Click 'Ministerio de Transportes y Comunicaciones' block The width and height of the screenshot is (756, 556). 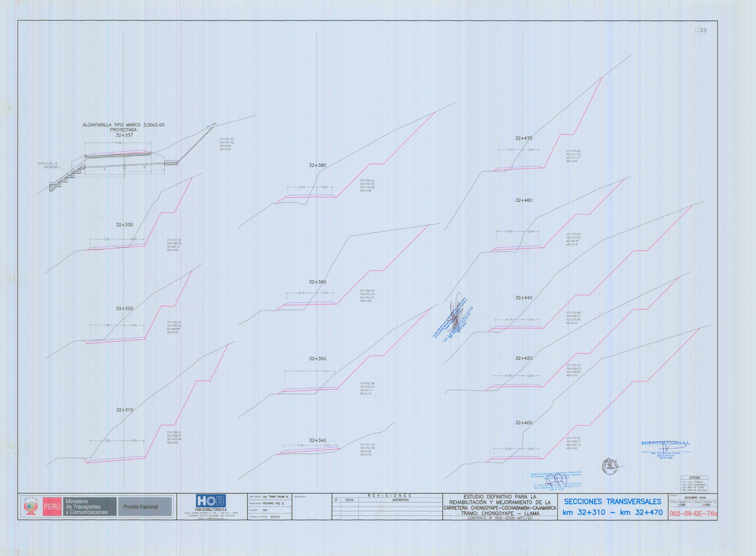90,506
